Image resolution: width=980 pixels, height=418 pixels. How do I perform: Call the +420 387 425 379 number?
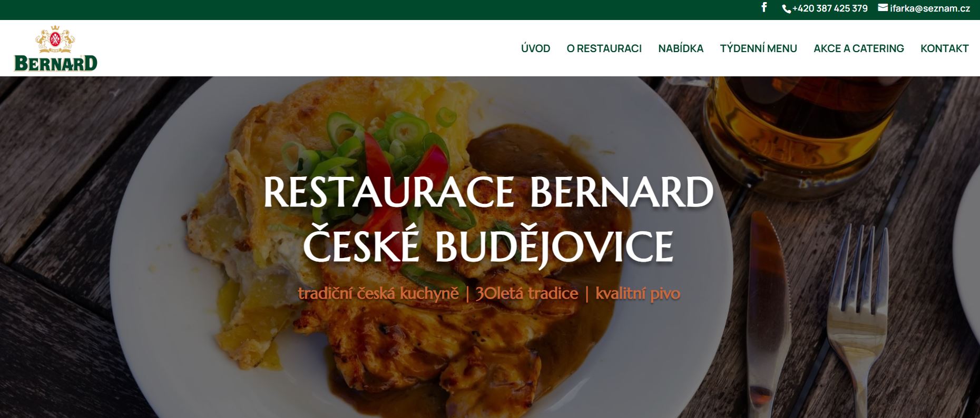[830, 8]
